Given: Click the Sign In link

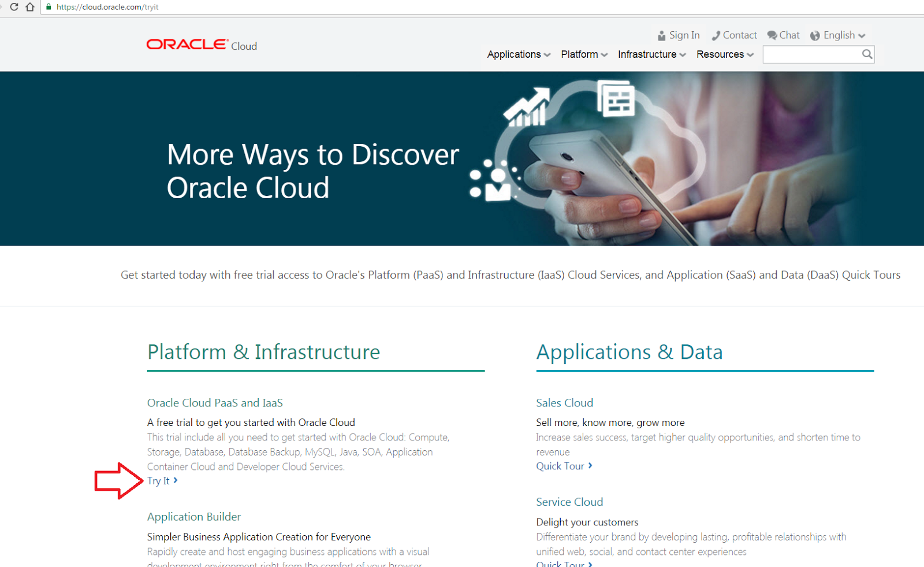Looking at the screenshot, I should pos(684,35).
